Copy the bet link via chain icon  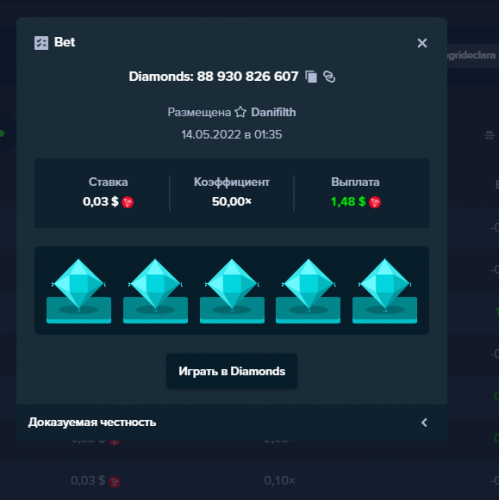point(329,77)
